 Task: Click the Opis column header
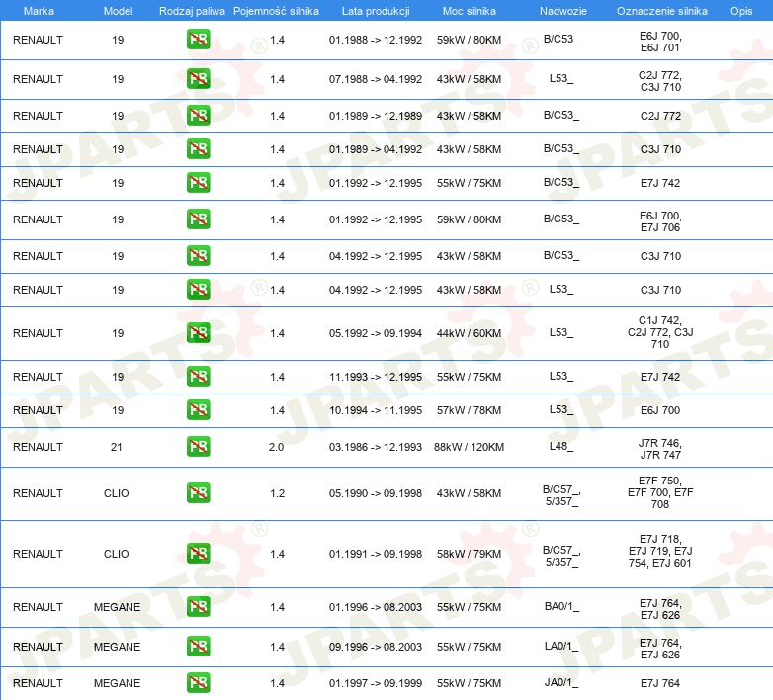pyautogui.click(x=741, y=11)
